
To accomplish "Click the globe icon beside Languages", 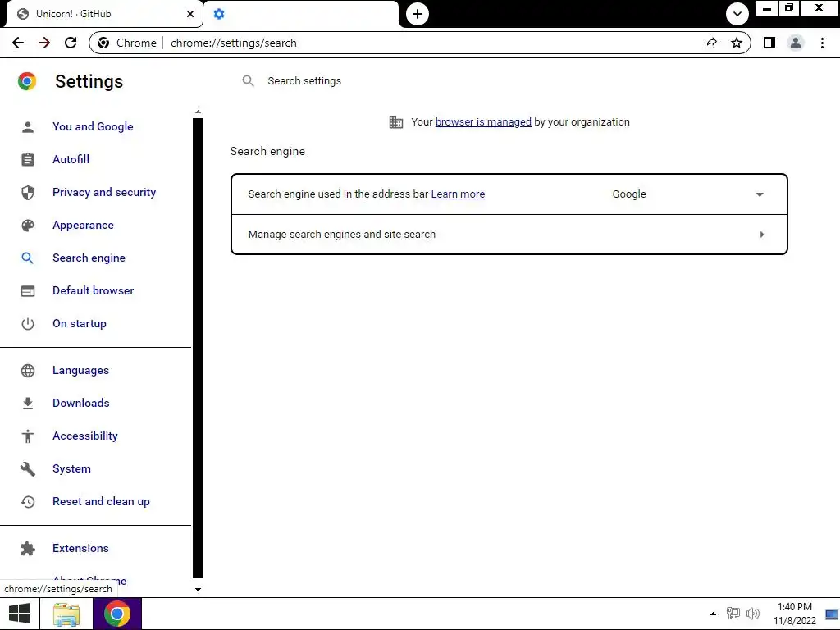I will tap(28, 371).
